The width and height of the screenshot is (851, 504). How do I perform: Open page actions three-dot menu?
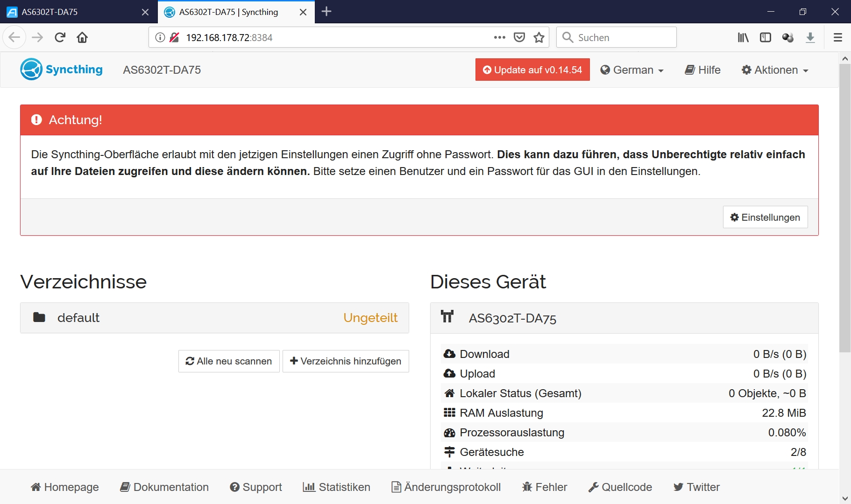499,37
